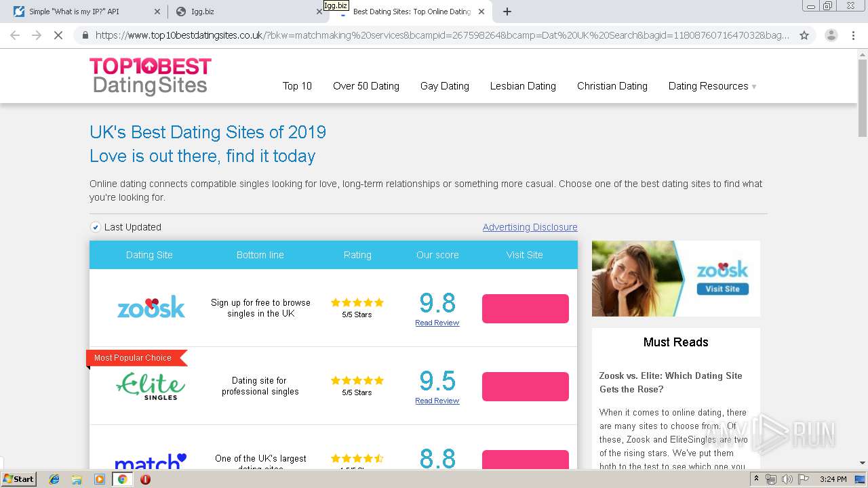Screen dimensions: 868x488
Task: Open Chrome's three-dot menu
Action: coord(853,35)
